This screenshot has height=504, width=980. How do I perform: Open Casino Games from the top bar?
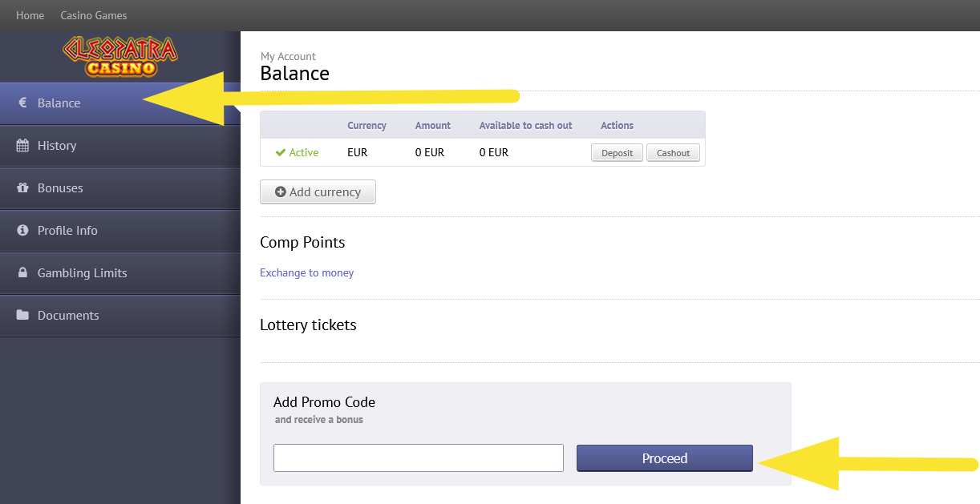click(93, 14)
